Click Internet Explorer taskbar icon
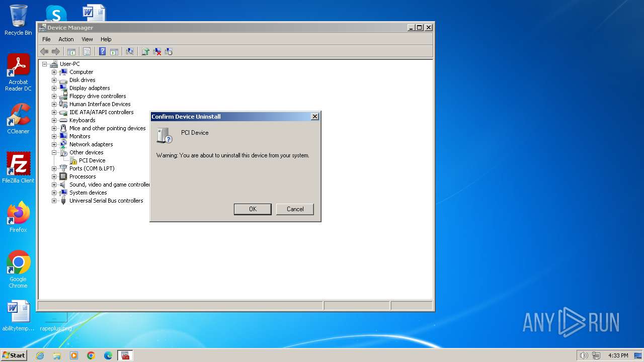 click(x=40, y=355)
